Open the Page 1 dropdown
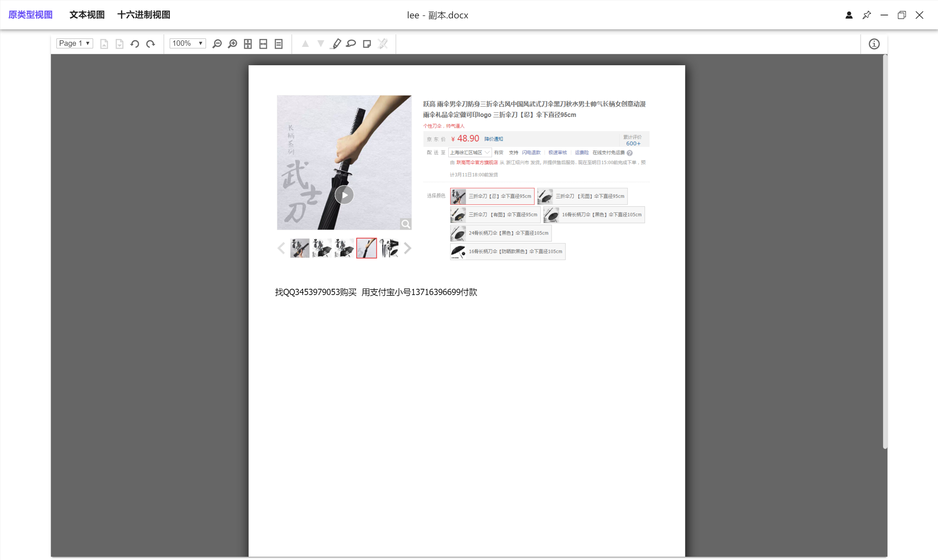938x560 pixels. tap(75, 43)
